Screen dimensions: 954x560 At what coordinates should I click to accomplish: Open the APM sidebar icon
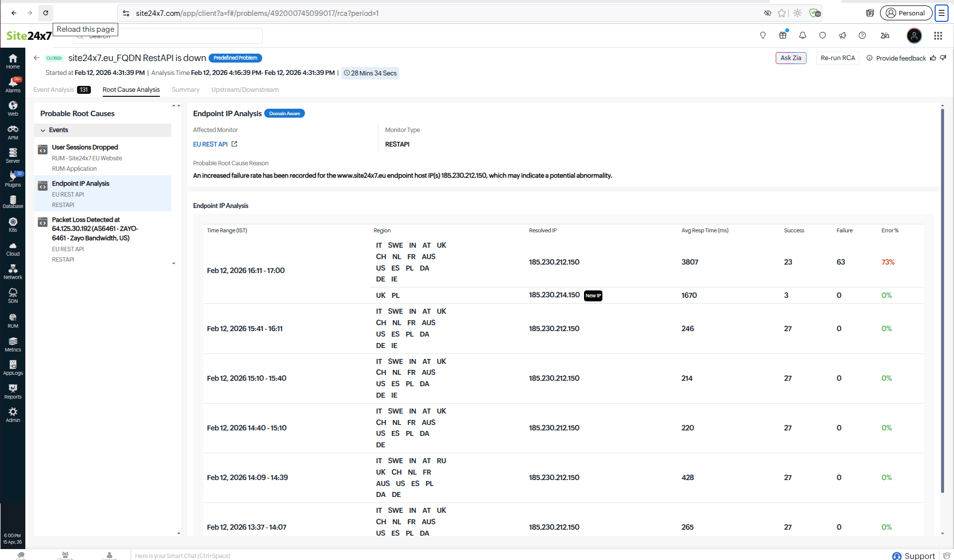pyautogui.click(x=13, y=133)
